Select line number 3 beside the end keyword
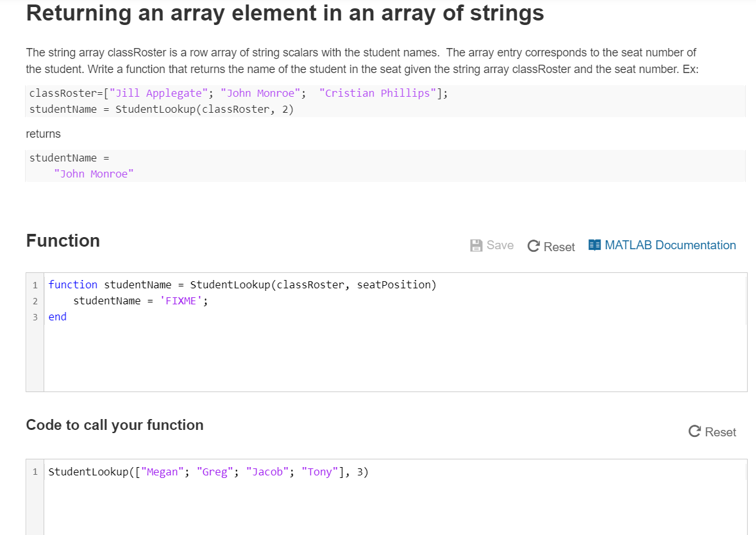This screenshot has height=535, width=756. (x=34, y=317)
